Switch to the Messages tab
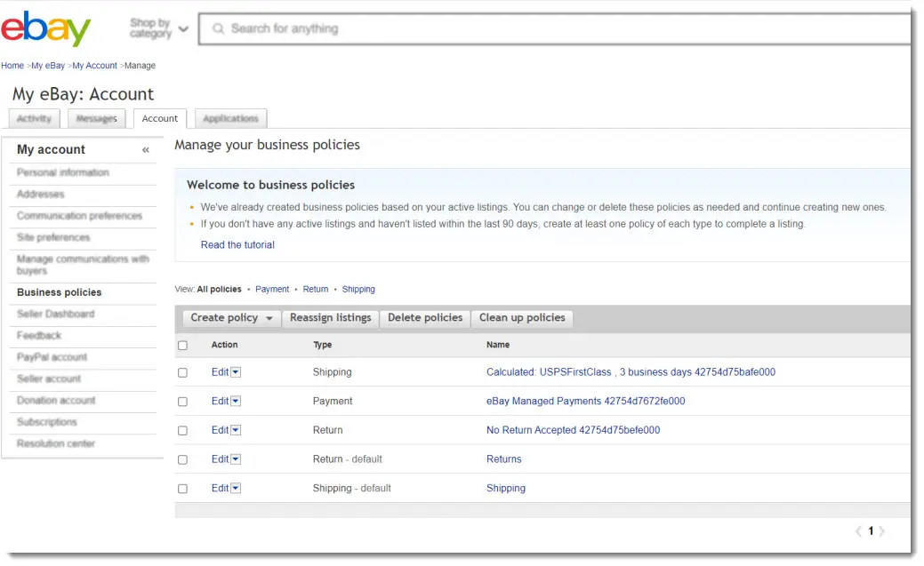This screenshot has height=566, width=924. click(x=97, y=118)
